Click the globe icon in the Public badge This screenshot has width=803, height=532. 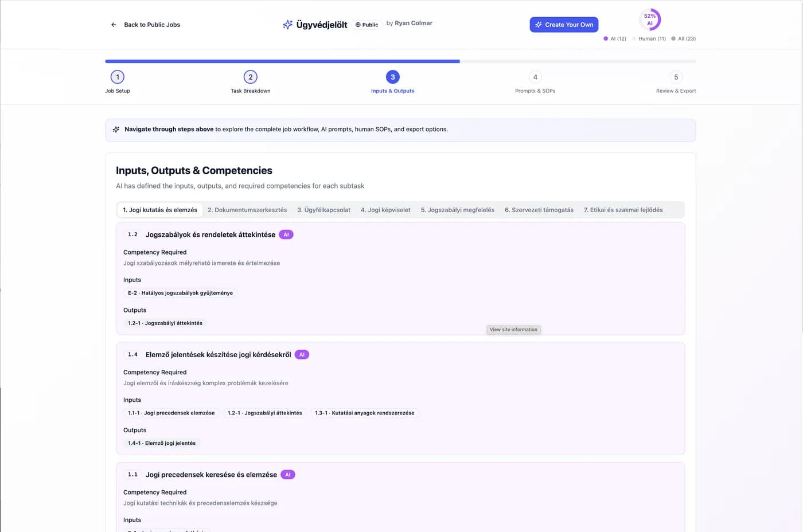coord(358,25)
